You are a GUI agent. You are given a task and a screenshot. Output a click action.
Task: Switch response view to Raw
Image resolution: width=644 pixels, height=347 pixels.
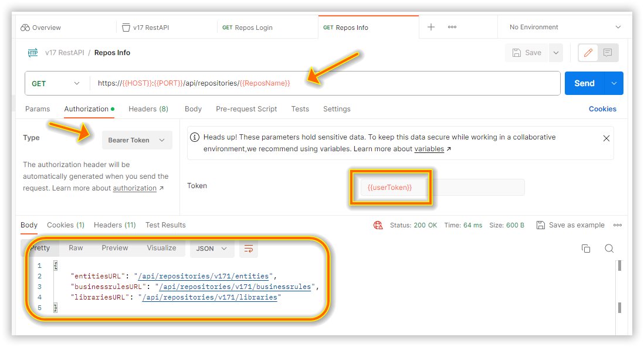point(76,248)
